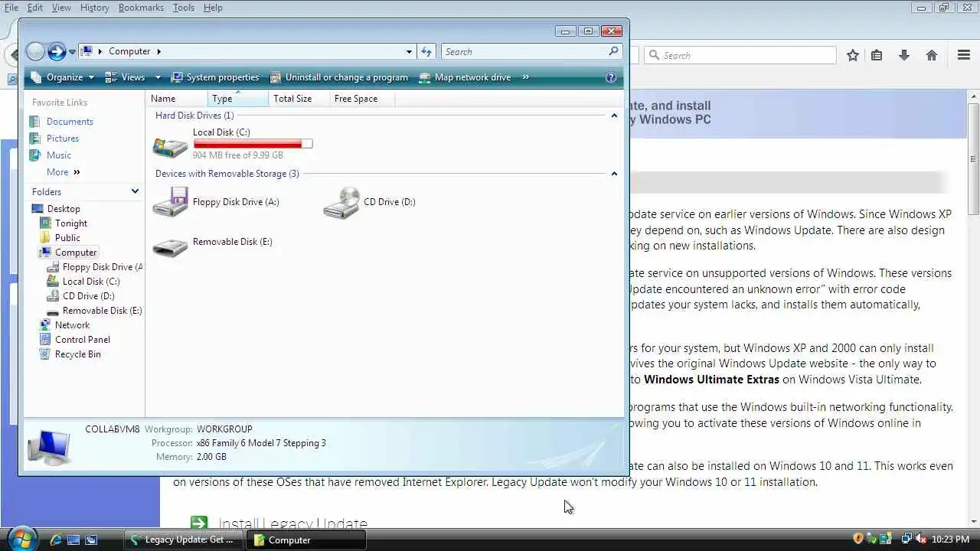The image size is (980, 551).
Task: Open the Firefox View menu
Action: [61, 8]
